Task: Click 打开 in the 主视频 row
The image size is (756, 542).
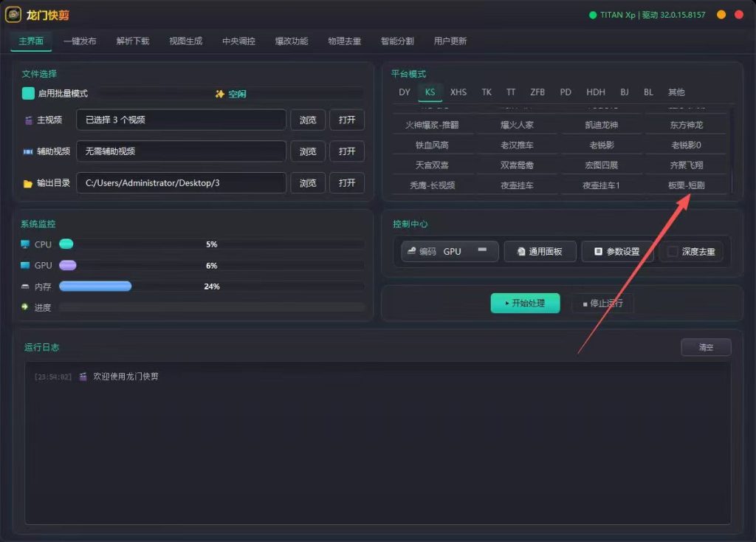Action: click(347, 120)
